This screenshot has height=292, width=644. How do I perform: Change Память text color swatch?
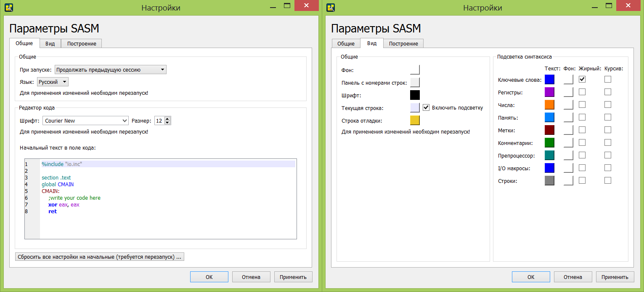point(549,117)
